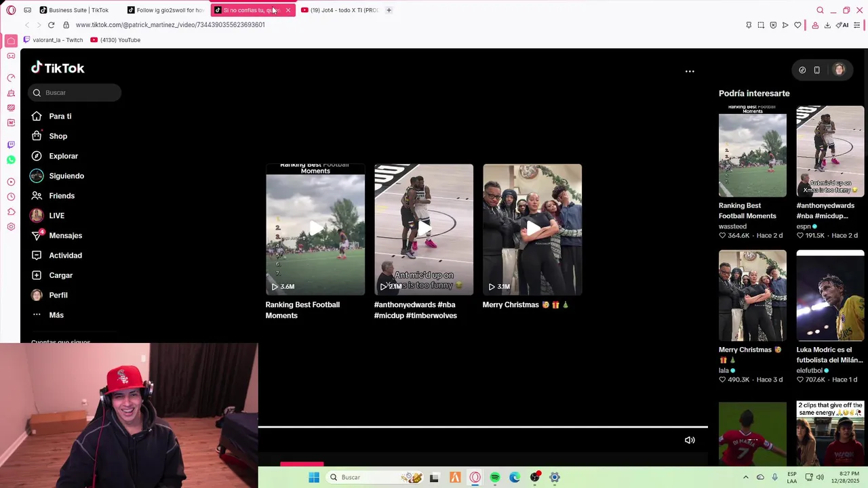Open Spotify from taskbar

point(495,477)
